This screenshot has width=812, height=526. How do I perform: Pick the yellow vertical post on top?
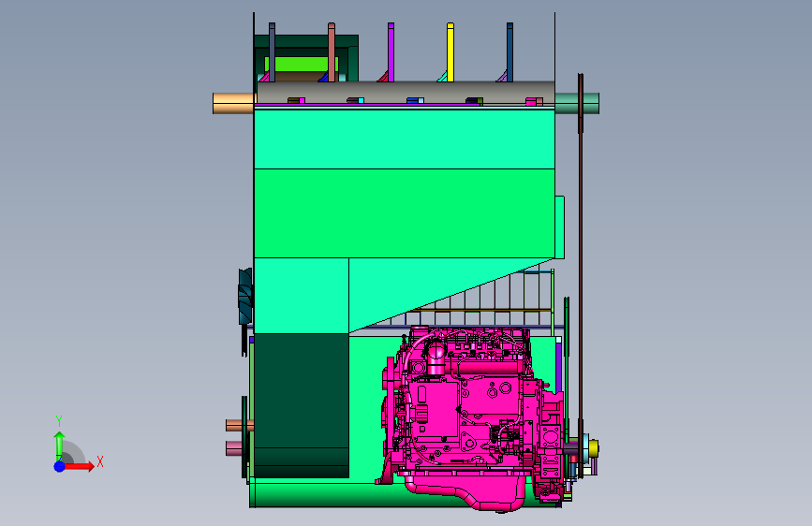pyautogui.click(x=450, y=52)
